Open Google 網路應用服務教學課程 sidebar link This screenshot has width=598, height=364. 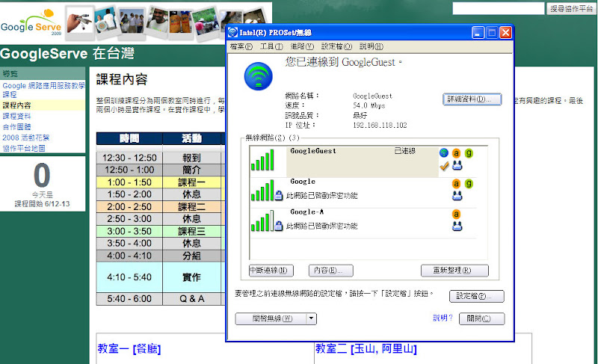pyautogui.click(x=43, y=90)
